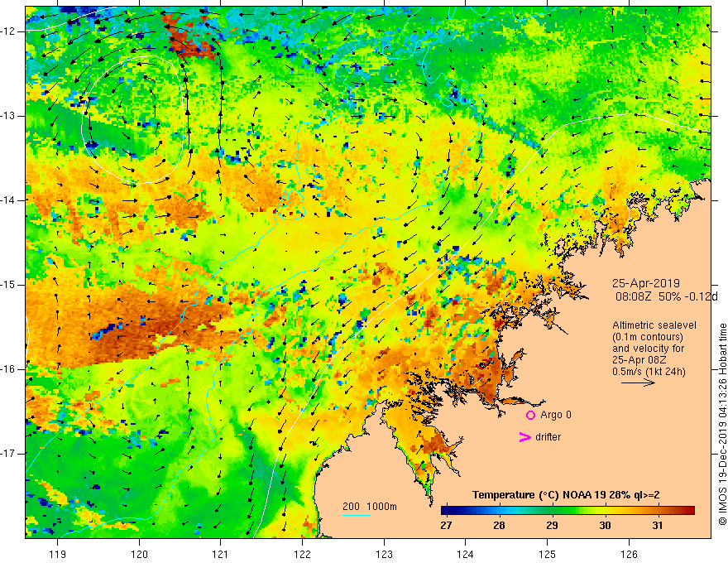
Task: Click the cyan bathymetry legend line
Action: [357, 515]
